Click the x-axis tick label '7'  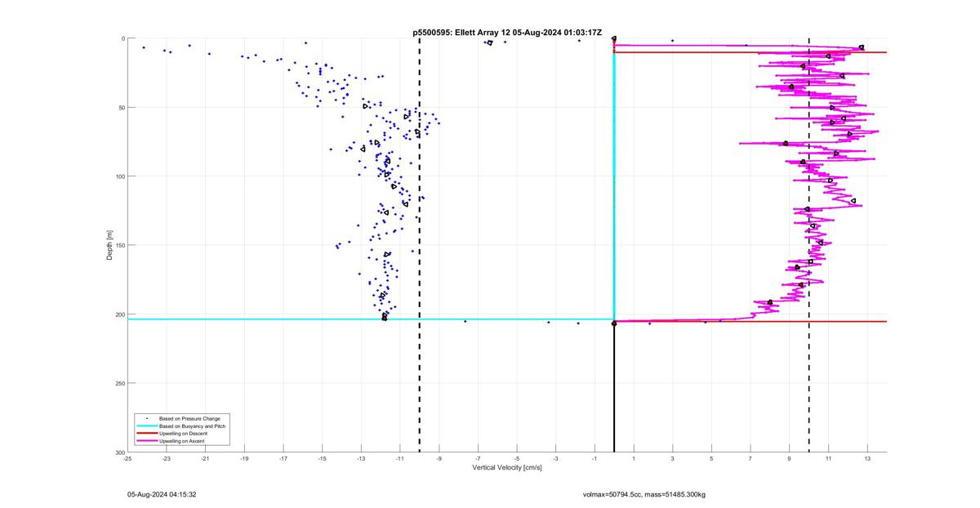[751, 459]
